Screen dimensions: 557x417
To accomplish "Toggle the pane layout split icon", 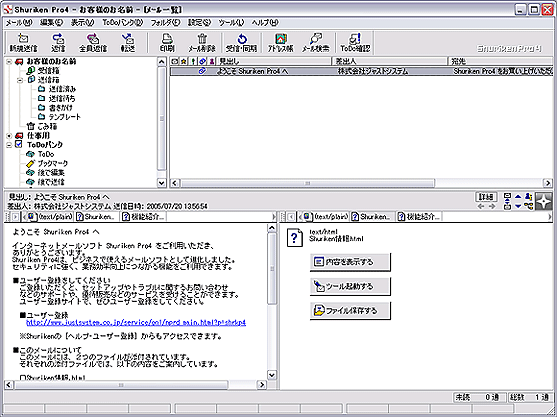I will coord(507,201).
